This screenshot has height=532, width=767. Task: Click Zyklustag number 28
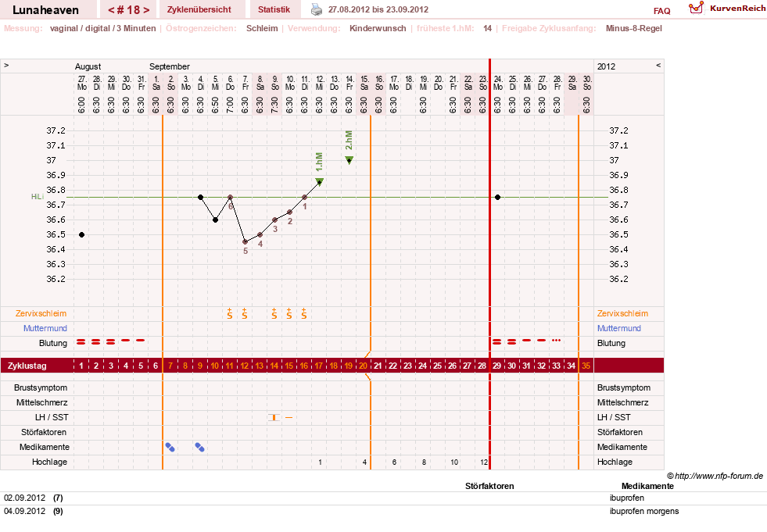[482, 366]
